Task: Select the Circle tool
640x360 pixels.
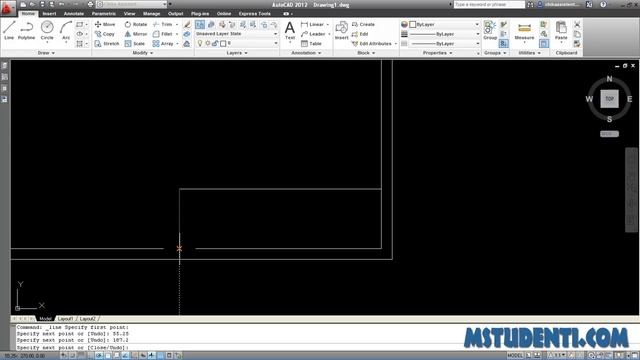Action: [x=47, y=31]
